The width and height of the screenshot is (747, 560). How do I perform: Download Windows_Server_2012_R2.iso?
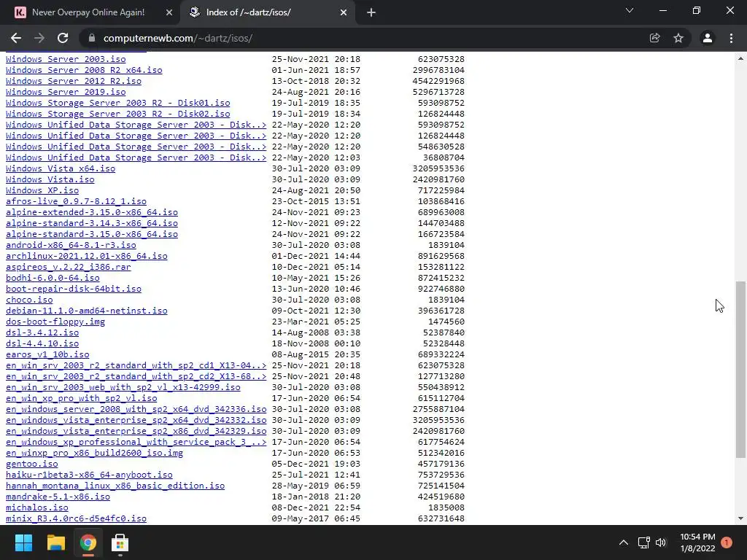(x=74, y=81)
